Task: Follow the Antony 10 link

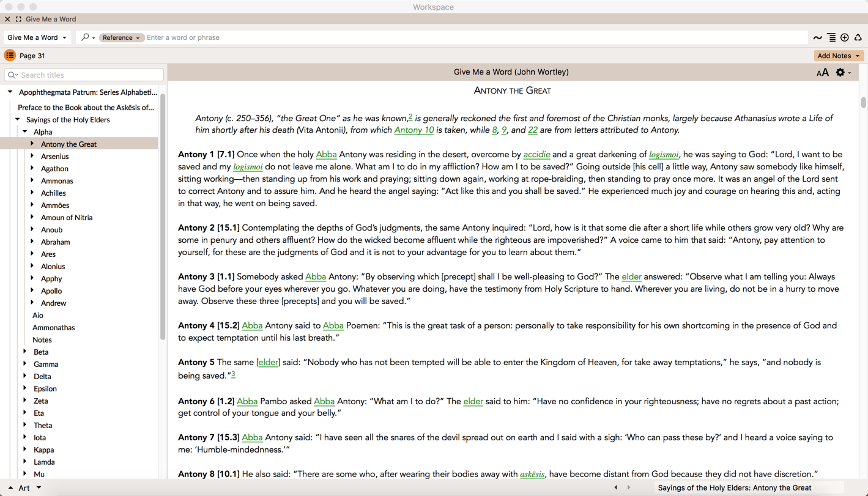Action: [x=414, y=130]
